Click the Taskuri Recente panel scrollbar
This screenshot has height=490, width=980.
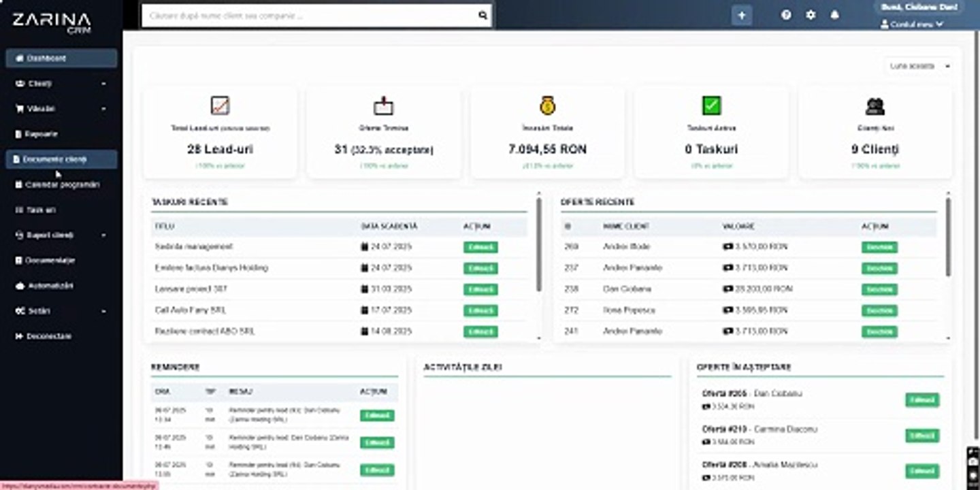tap(539, 245)
